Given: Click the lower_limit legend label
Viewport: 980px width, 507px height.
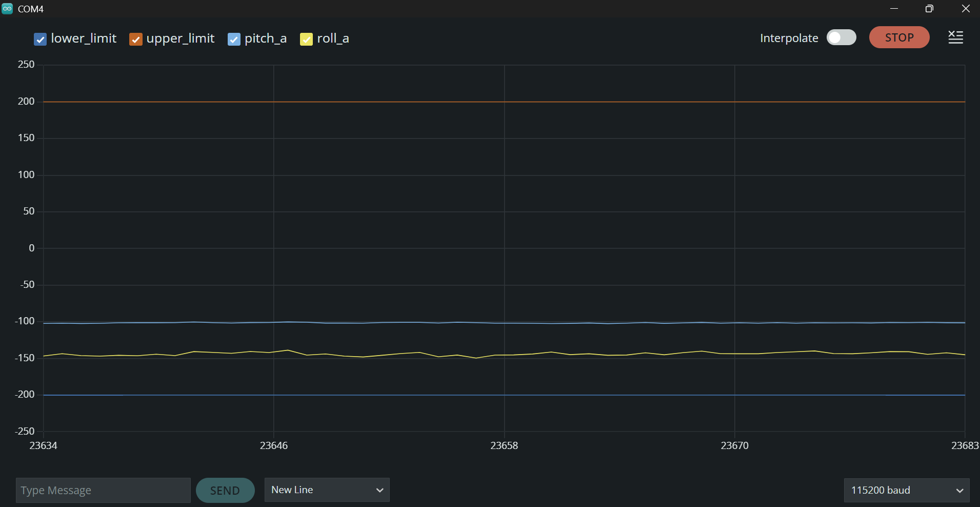Looking at the screenshot, I should (84, 38).
